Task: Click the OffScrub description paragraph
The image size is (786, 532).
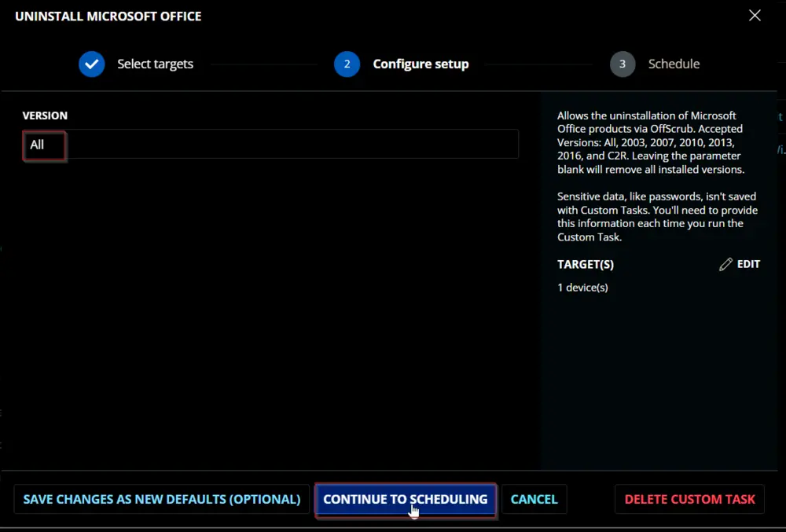Action: [651, 142]
